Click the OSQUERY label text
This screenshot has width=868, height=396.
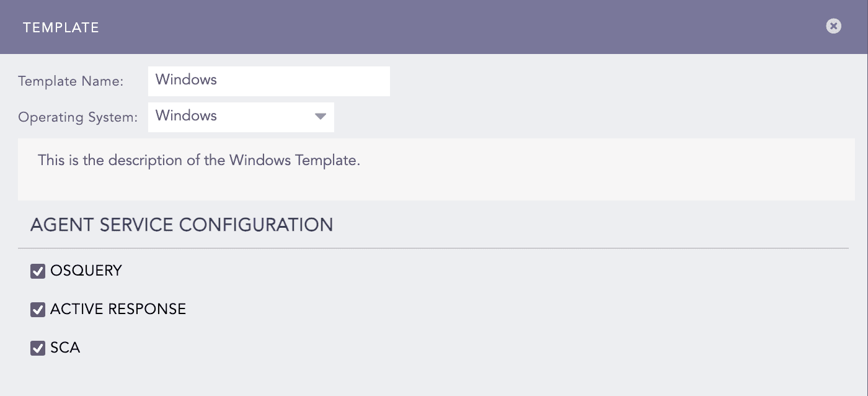(86, 271)
